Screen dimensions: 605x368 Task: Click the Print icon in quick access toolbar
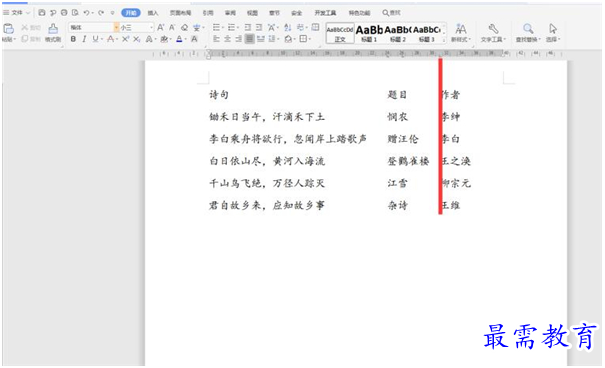pos(64,13)
